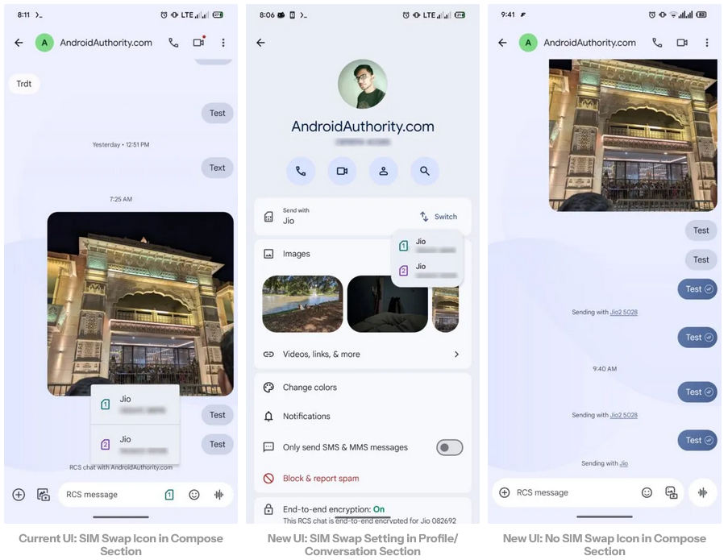
Task: Tap the Text message bubble in the Current UI chat
Action: point(217,168)
